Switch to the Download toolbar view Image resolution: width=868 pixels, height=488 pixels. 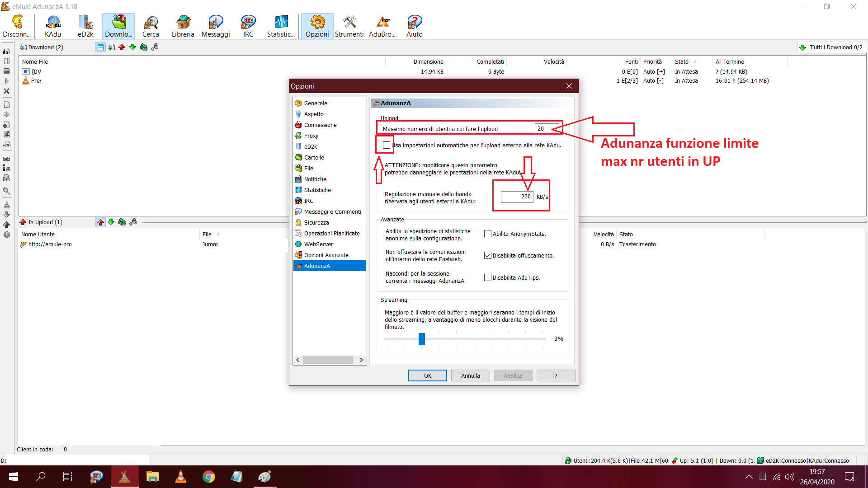pyautogui.click(x=118, y=26)
